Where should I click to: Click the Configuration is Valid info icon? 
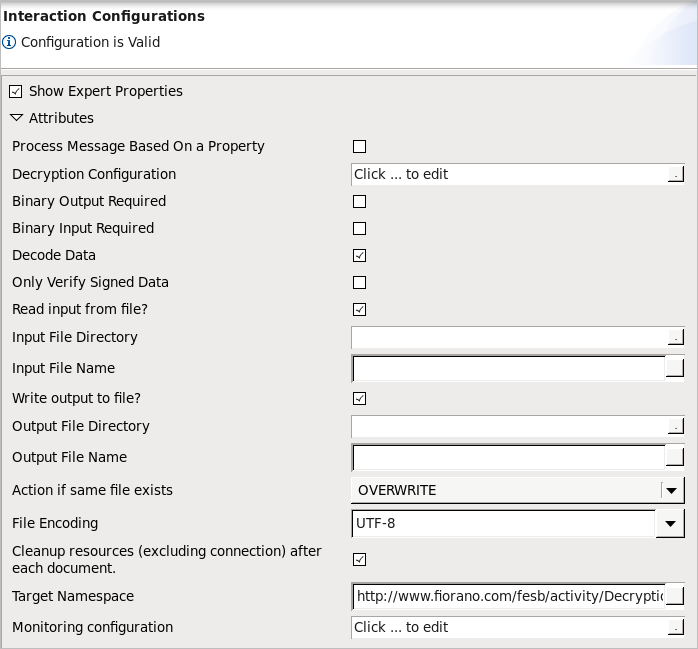[x=9, y=42]
